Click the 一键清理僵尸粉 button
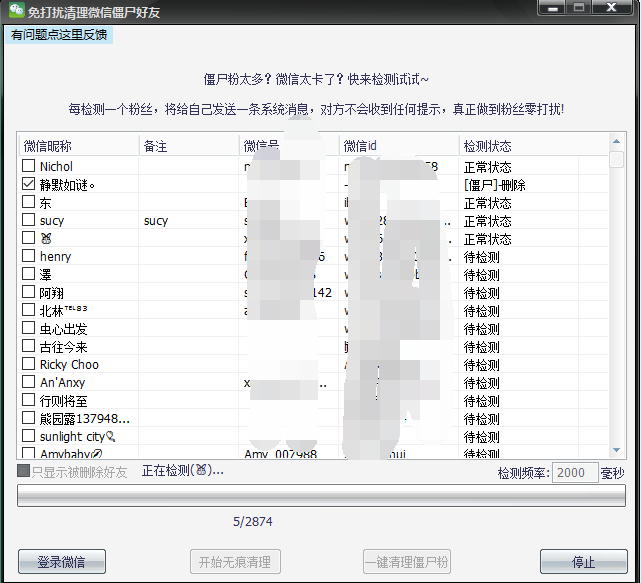Screen dimensions: 641x583 (407, 562)
